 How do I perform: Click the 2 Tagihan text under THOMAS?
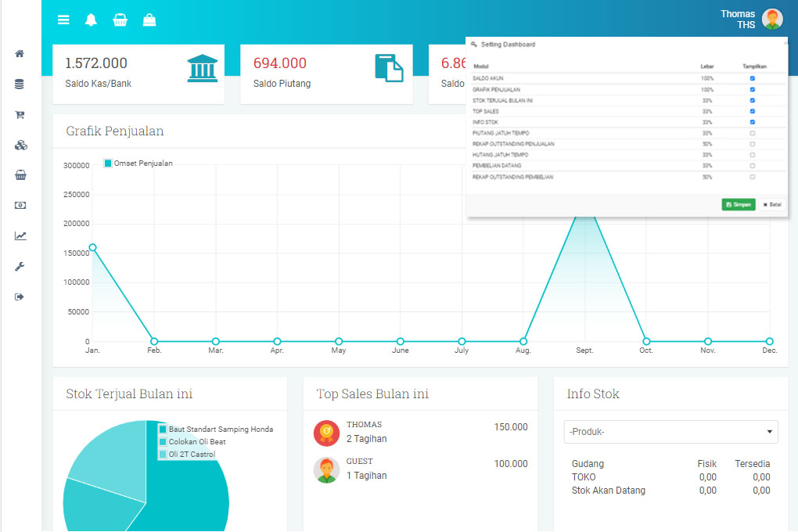click(366, 439)
